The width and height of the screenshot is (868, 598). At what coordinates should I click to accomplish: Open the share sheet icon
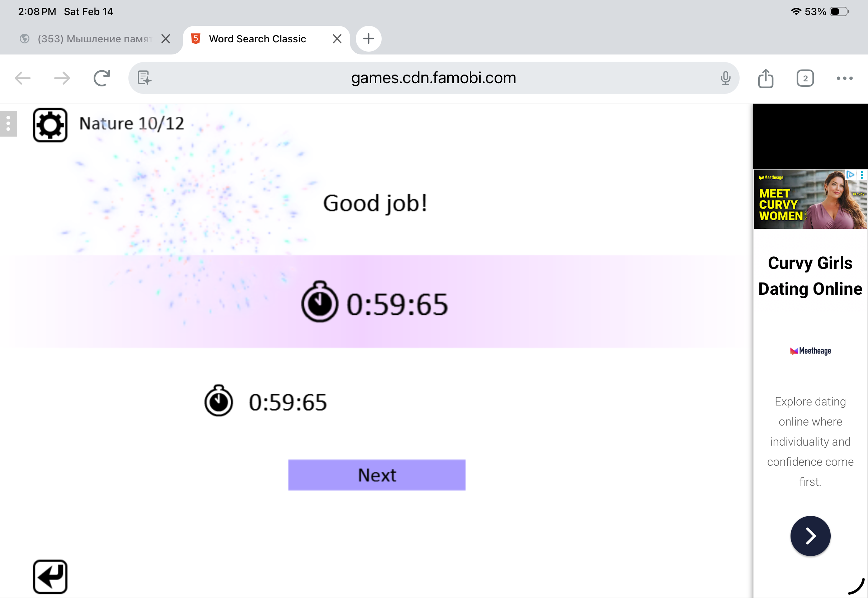pyautogui.click(x=765, y=78)
